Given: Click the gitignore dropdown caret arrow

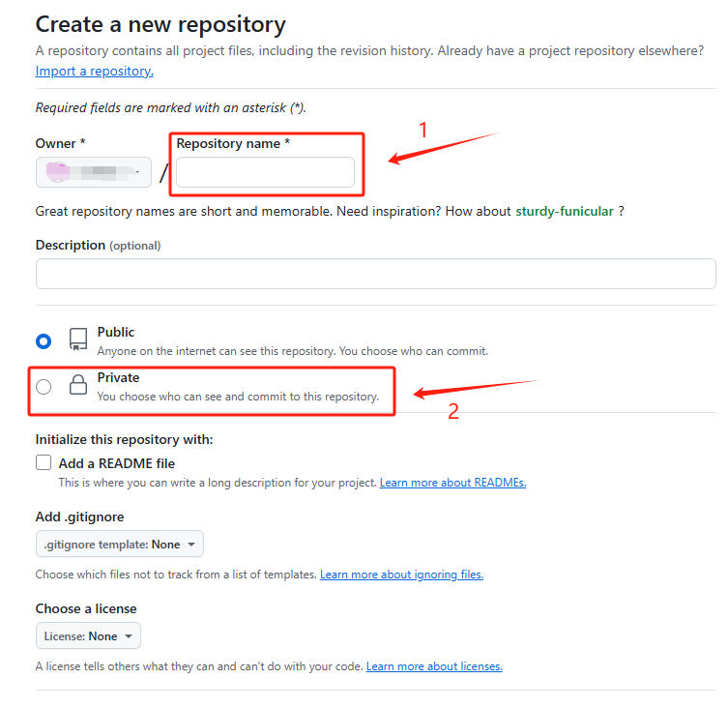Looking at the screenshot, I should (191, 544).
